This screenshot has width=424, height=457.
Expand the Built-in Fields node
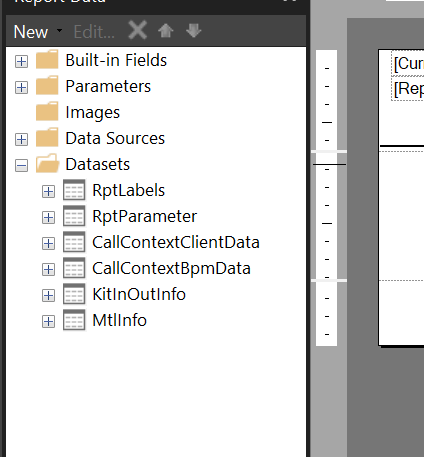click(x=21, y=62)
